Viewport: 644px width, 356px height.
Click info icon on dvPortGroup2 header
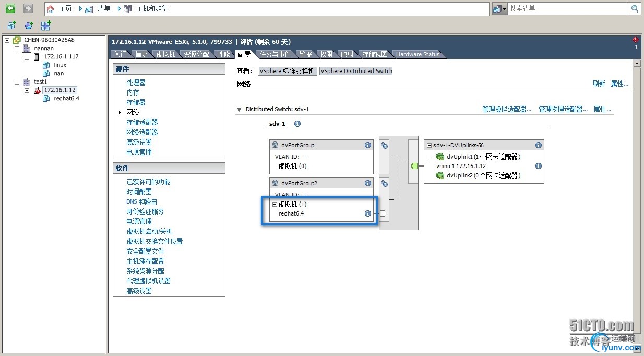[367, 183]
